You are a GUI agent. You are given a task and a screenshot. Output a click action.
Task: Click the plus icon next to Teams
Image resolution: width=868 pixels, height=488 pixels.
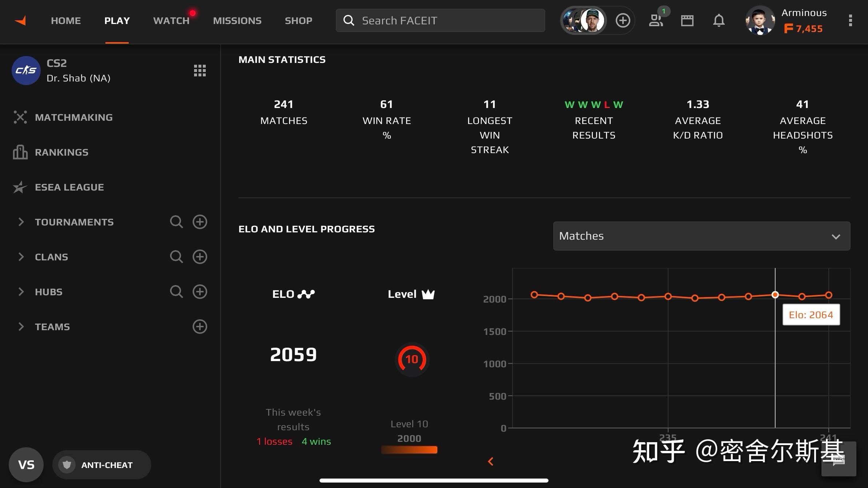click(200, 327)
